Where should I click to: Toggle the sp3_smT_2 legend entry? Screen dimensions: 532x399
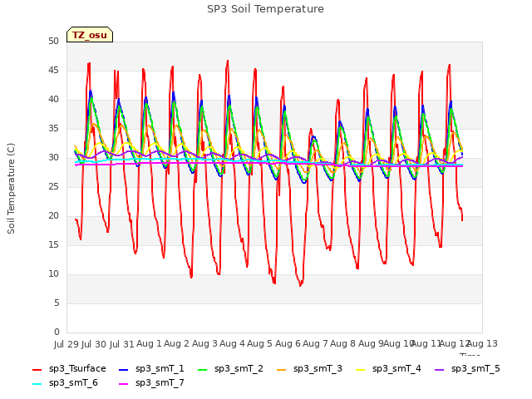click(230, 369)
